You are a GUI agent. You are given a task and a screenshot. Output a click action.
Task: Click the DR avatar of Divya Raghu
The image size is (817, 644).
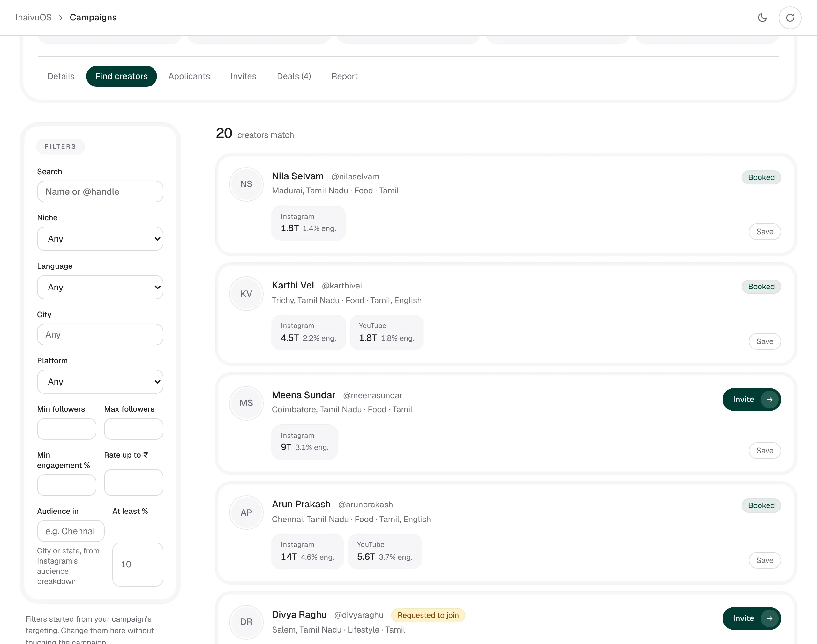(x=246, y=622)
